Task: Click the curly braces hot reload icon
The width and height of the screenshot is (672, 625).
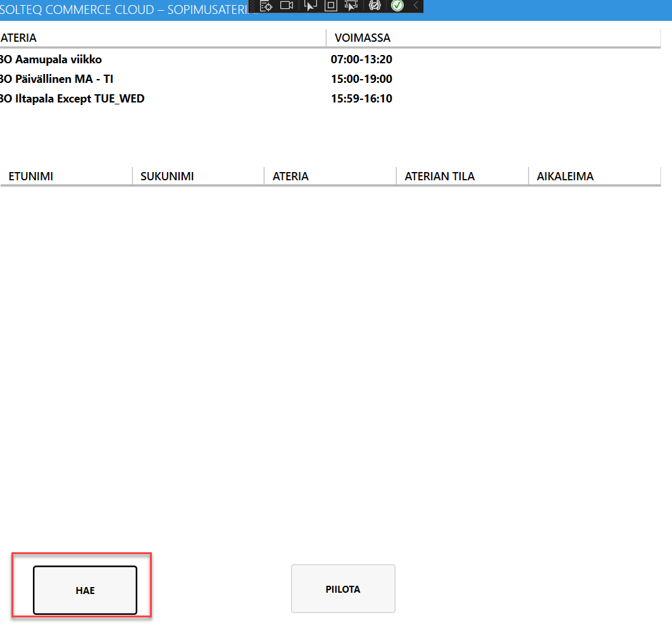Action: [x=375, y=6]
